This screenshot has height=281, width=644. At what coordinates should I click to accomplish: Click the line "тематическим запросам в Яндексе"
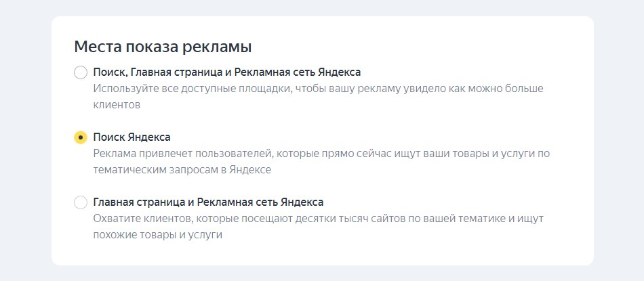point(182,170)
